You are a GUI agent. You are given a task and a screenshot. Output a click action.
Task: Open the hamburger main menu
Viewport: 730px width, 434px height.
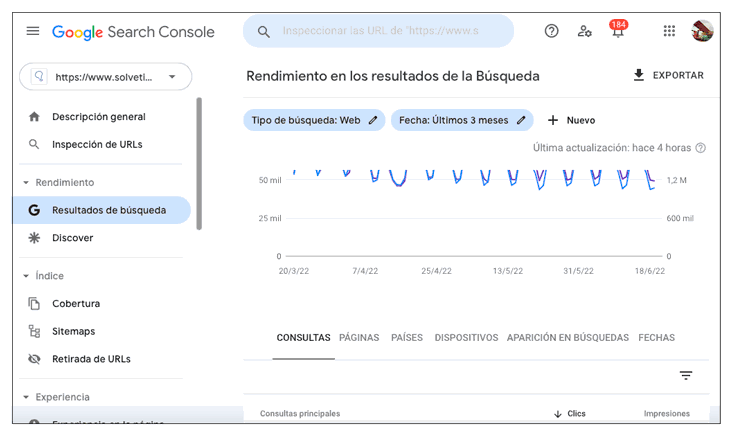33,31
